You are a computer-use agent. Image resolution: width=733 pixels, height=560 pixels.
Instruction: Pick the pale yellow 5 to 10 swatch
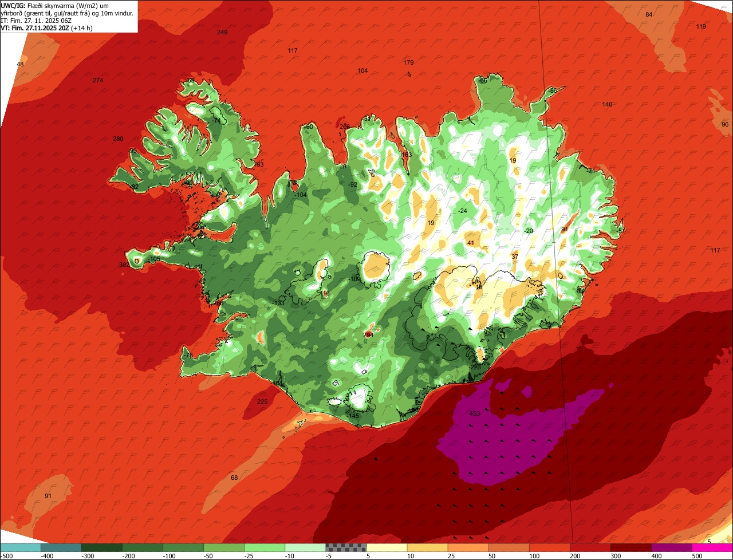point(387,547)
